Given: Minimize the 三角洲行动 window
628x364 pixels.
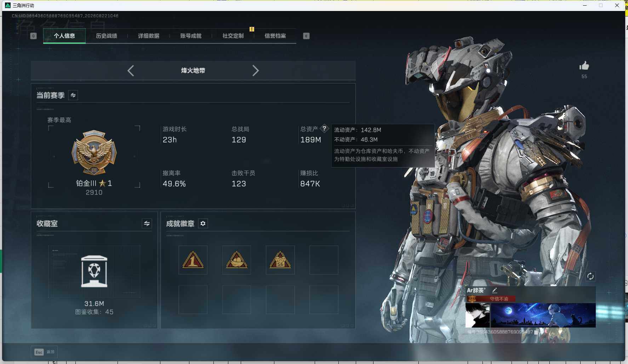Looking at the screenshot, I should click(585, 5).
